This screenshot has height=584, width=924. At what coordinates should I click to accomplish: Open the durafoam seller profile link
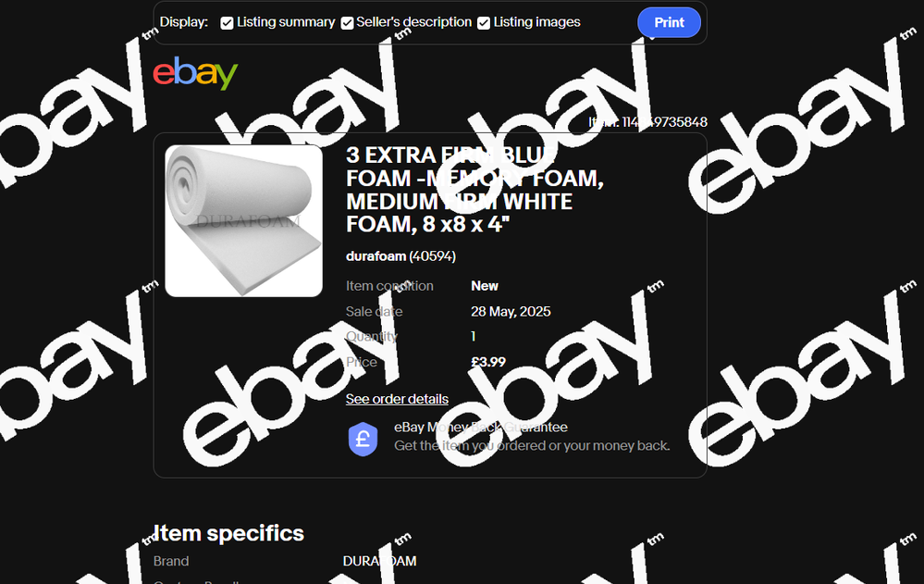pyautogui.click(x=376, y=256)
